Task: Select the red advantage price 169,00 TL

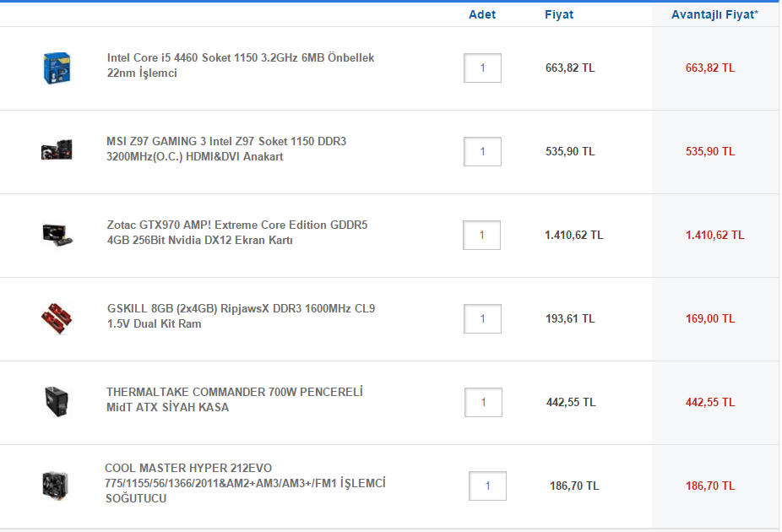Action: [710, 318]
